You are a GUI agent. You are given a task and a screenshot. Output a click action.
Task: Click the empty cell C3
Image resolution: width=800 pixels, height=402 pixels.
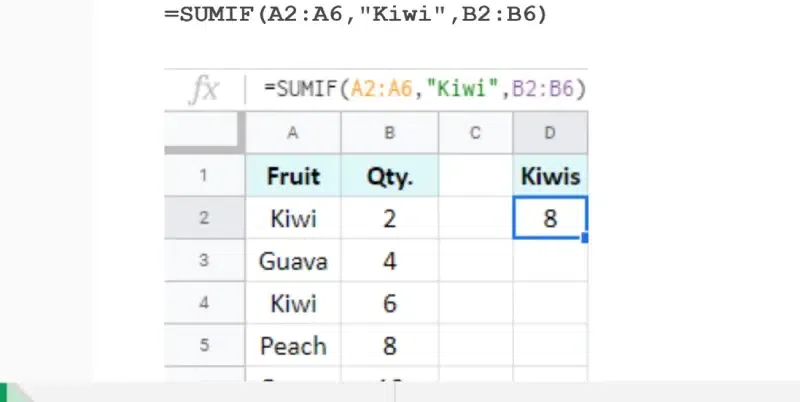[x=475, y=261]
